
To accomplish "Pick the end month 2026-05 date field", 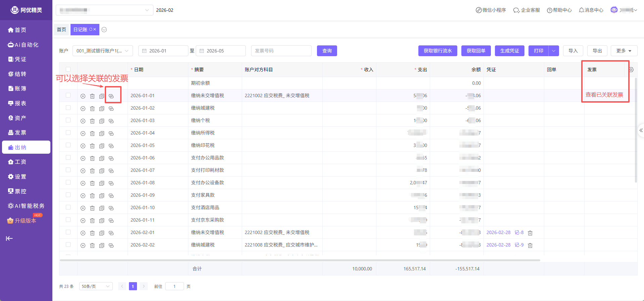I will pyautogui.click(x=221, y=51).
